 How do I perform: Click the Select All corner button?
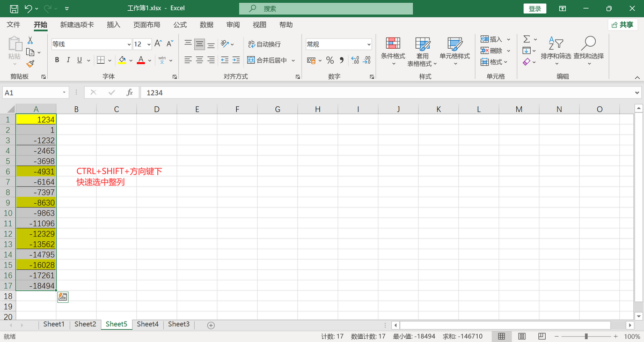8,109
